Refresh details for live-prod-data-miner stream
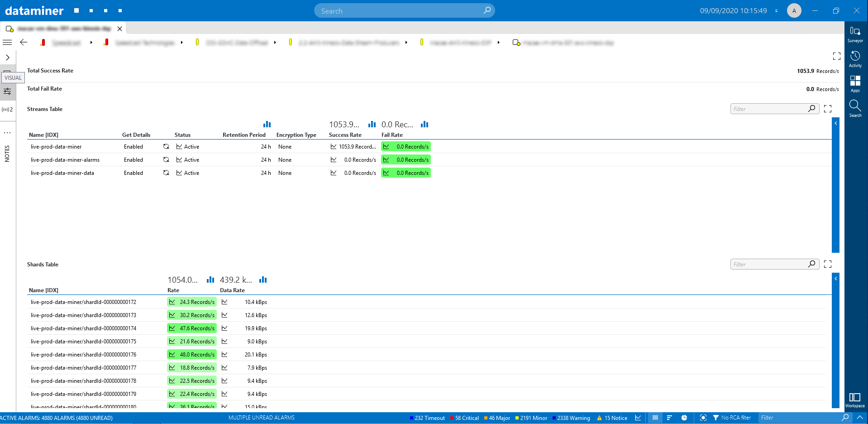Screen dimensions: 868x424 (x=166, y=147)
